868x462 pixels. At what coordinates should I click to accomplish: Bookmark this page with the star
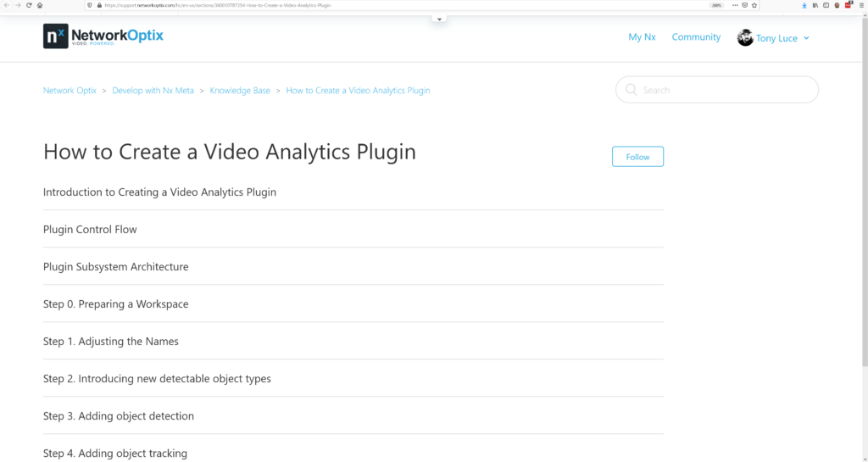[754, 5]
